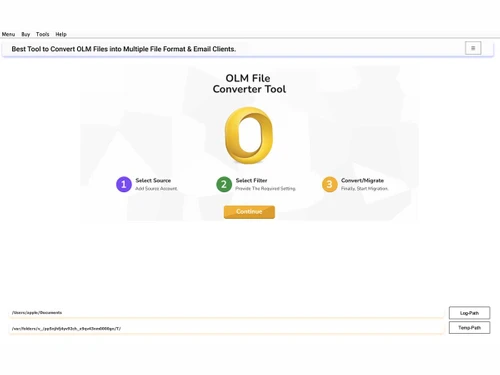Screen dimensions: 500x375
Task: Click the Select Source label
Action: coord(153,180)
